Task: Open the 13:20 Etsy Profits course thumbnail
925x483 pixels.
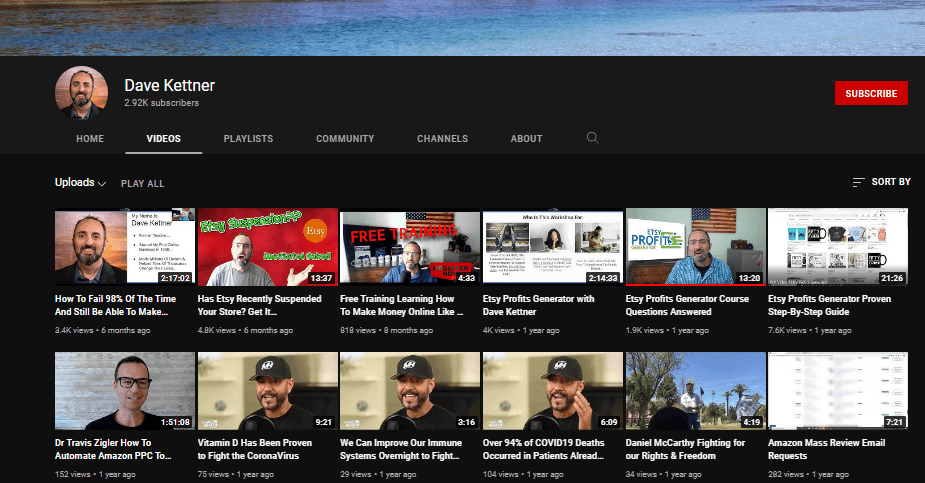Action: point(696,247)
